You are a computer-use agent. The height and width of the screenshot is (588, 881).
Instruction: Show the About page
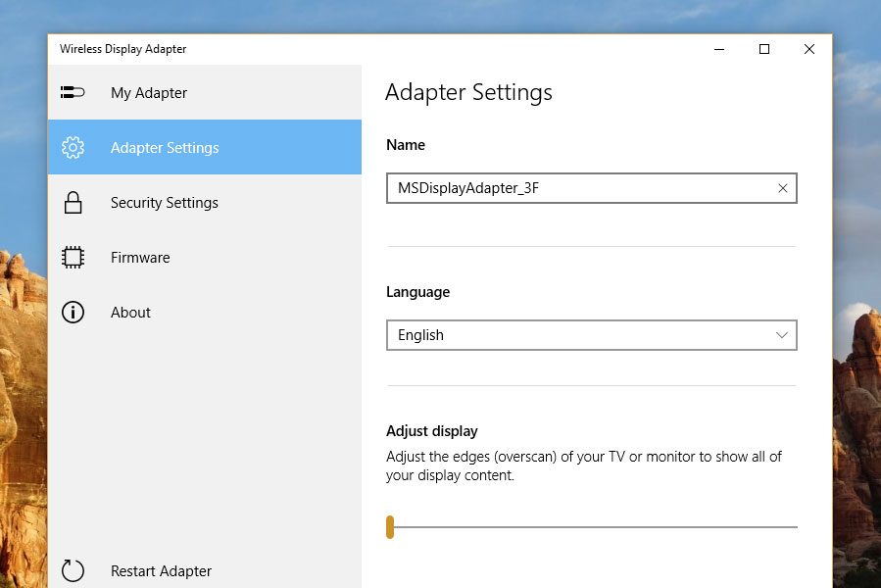(205, 312)
